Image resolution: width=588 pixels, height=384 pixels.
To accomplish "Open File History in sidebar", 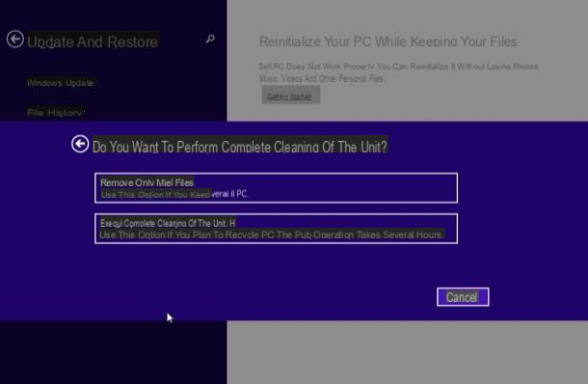I will tap(56, 112).
